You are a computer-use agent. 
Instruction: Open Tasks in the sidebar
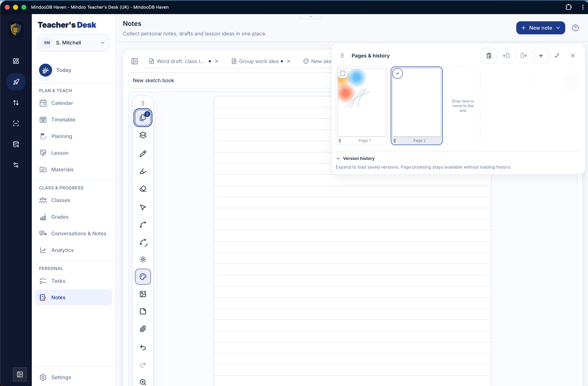[x=73, y=281]
